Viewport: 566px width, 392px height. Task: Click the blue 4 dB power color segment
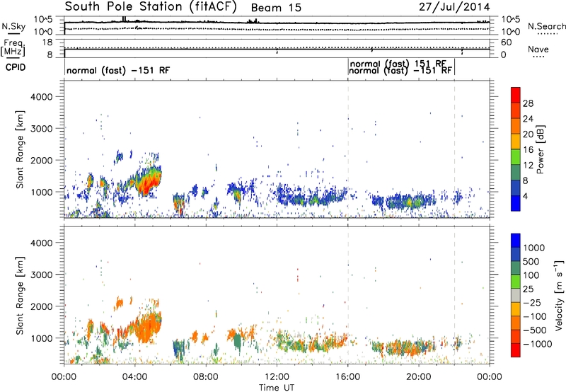[516, 203]
